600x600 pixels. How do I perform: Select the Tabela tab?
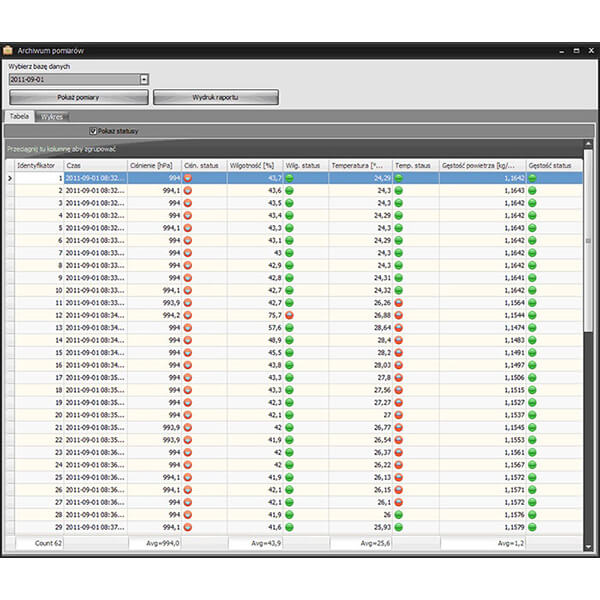pyautogui.click(x=19, y=117)
